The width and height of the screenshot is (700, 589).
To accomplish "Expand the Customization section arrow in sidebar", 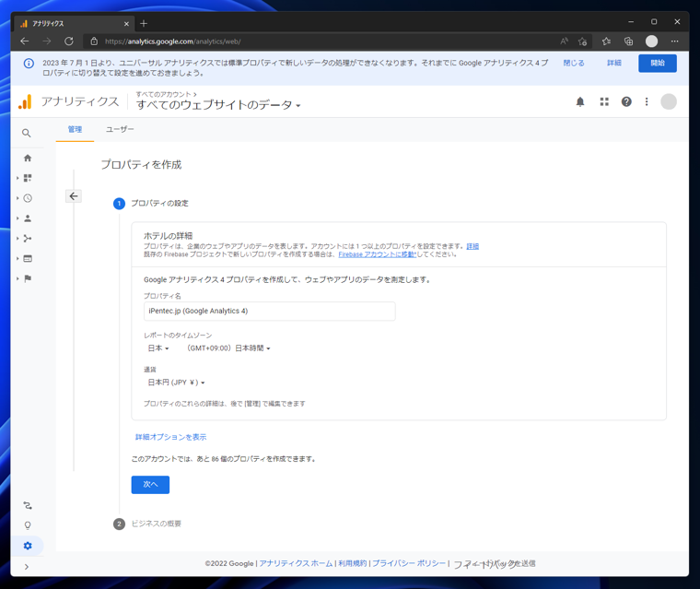I will click(17, 178).
